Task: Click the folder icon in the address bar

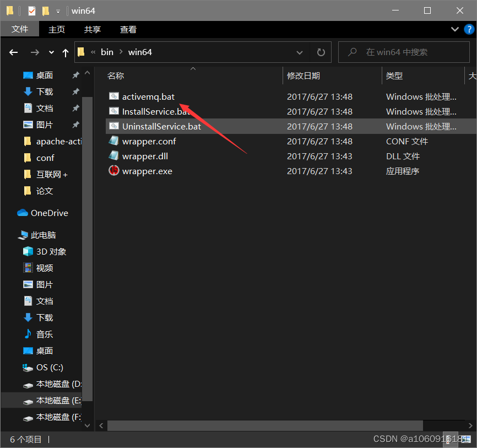Action: (x=82, y=52)
